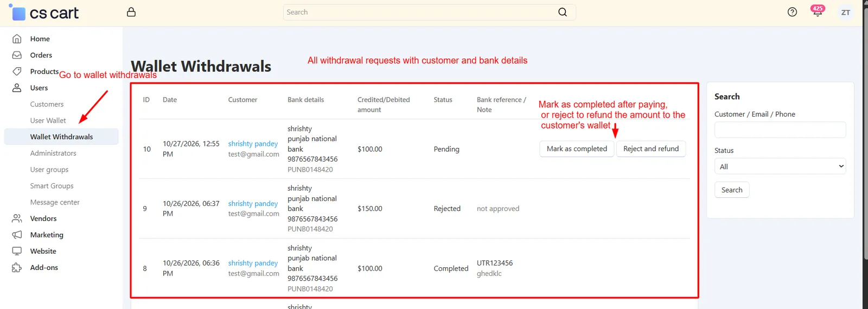Select User Wallet submenu item

pos(48,120)
